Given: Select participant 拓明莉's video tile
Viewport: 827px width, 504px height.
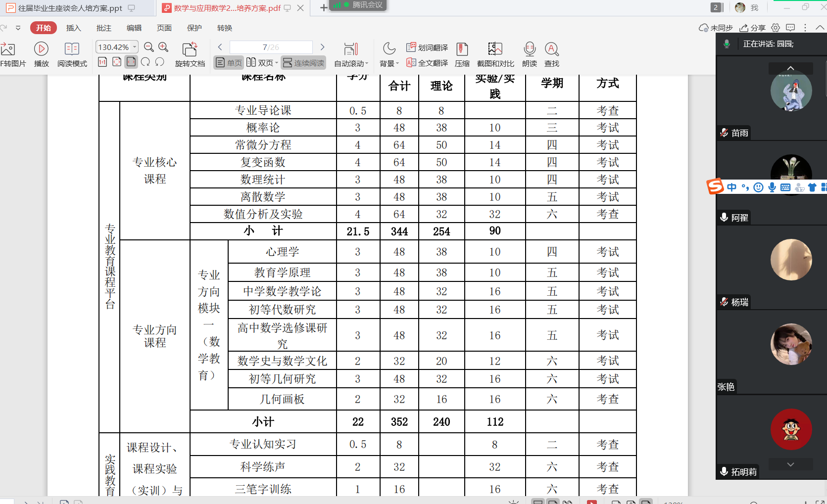Looking at the screenshot, I should pos(771,437).
